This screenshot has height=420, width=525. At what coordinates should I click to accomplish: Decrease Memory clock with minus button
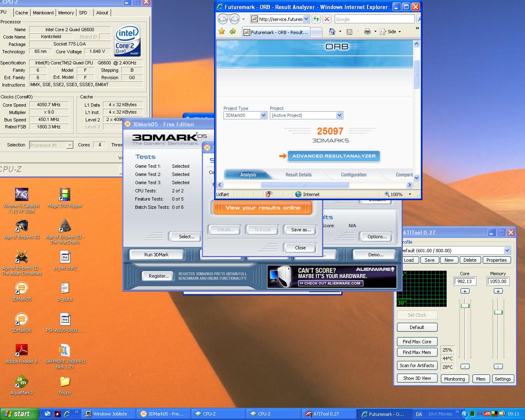(x=498, y=366)
